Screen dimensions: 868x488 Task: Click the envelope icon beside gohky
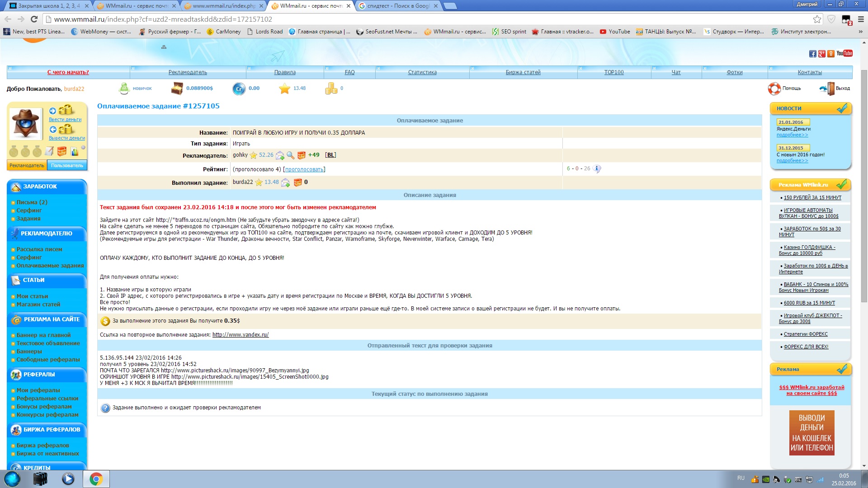coord(280,155)
